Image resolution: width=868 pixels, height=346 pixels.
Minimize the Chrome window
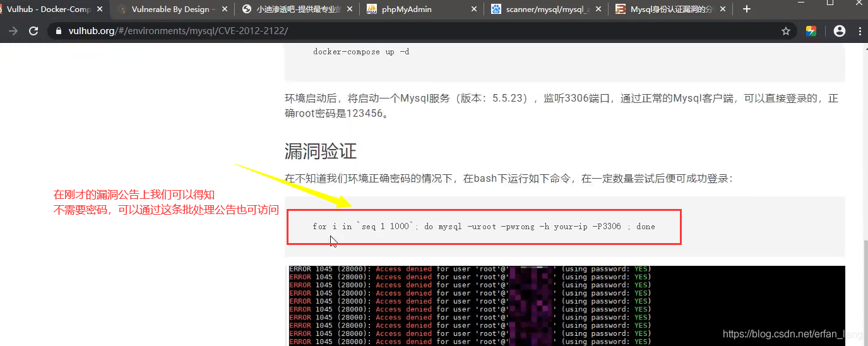point(801,4)
